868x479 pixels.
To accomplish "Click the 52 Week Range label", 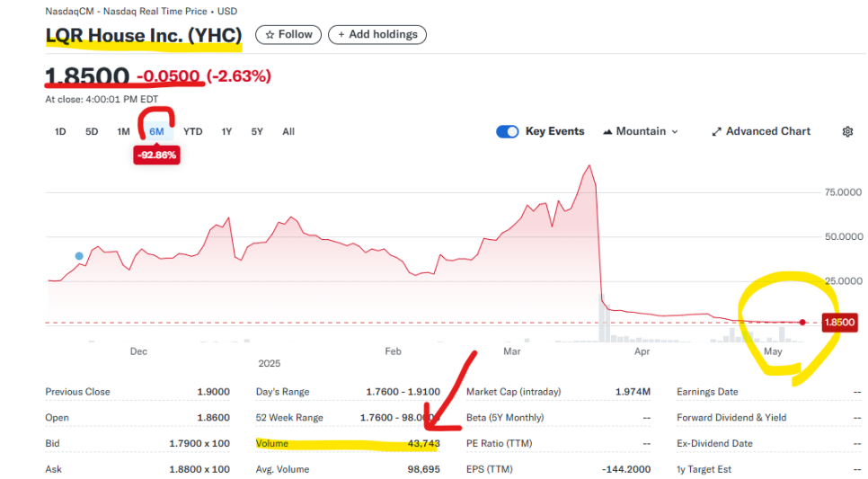I will [289, 418].
